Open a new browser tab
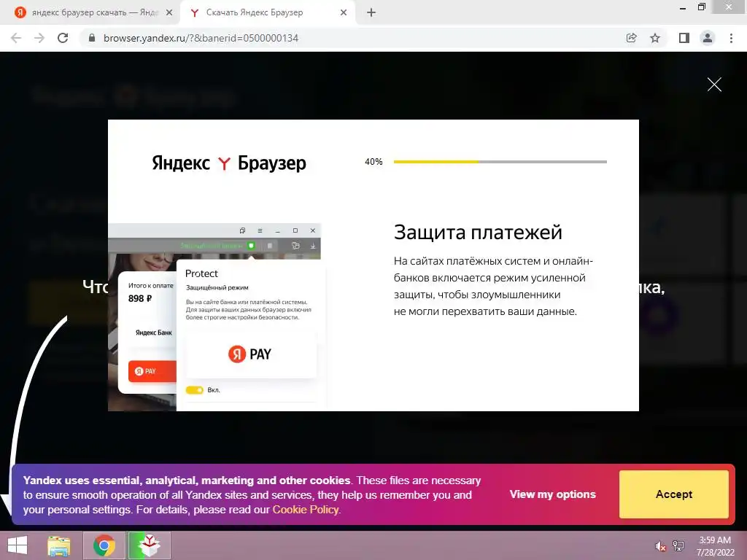Viewport: 747px width, 560px height. (x=371, y=13)
